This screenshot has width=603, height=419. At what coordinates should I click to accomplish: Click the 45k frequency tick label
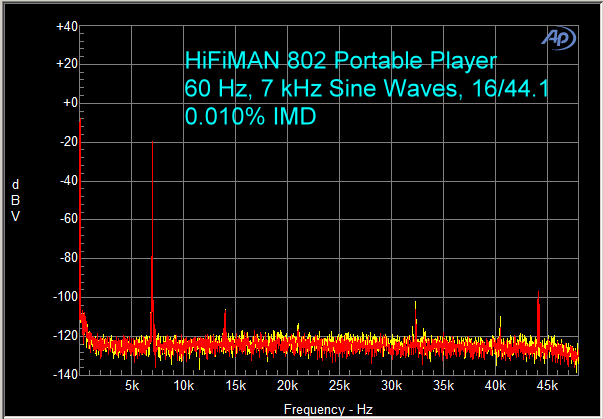(547, 386)
